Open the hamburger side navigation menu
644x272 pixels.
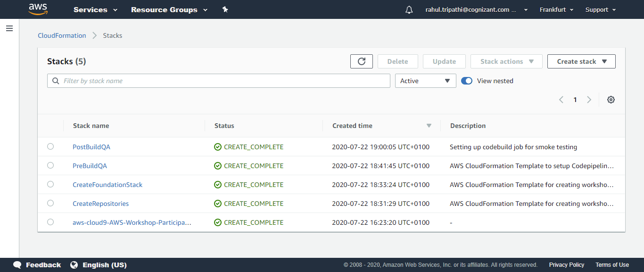[9, 28]
